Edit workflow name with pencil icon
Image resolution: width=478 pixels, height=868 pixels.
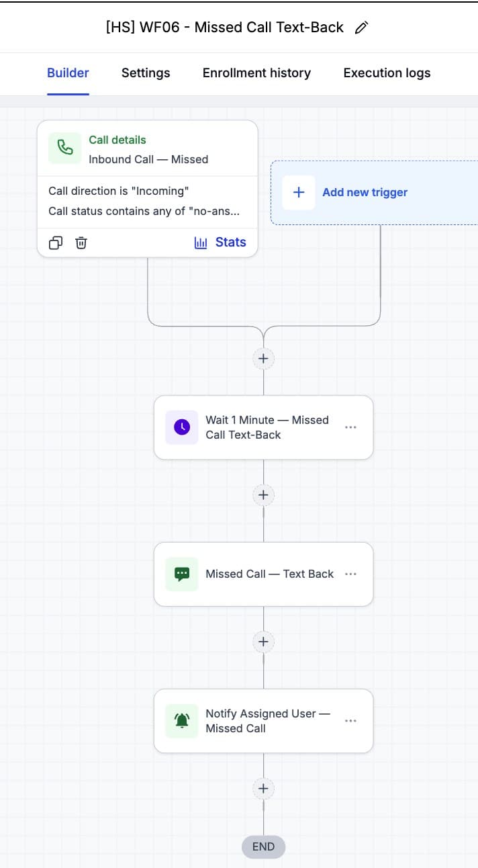coord(362,28)
